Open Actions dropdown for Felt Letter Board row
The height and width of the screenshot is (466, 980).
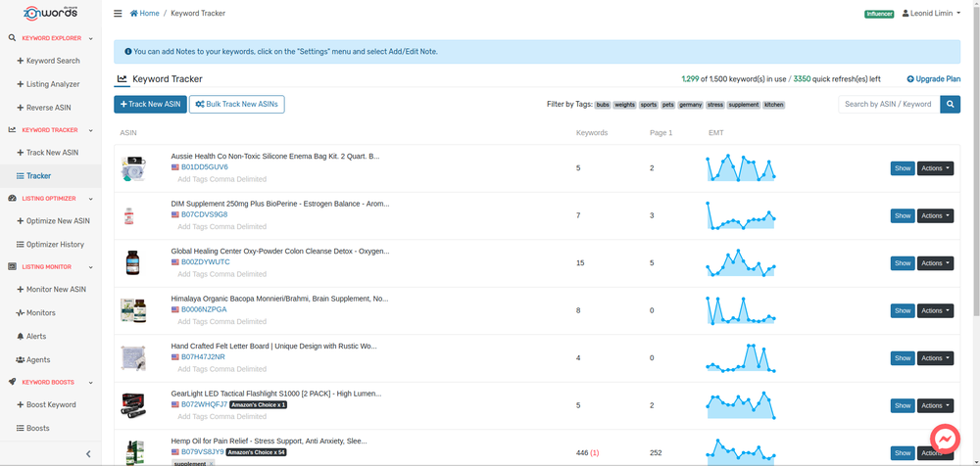pyautogui.click(x=935, y=358)
